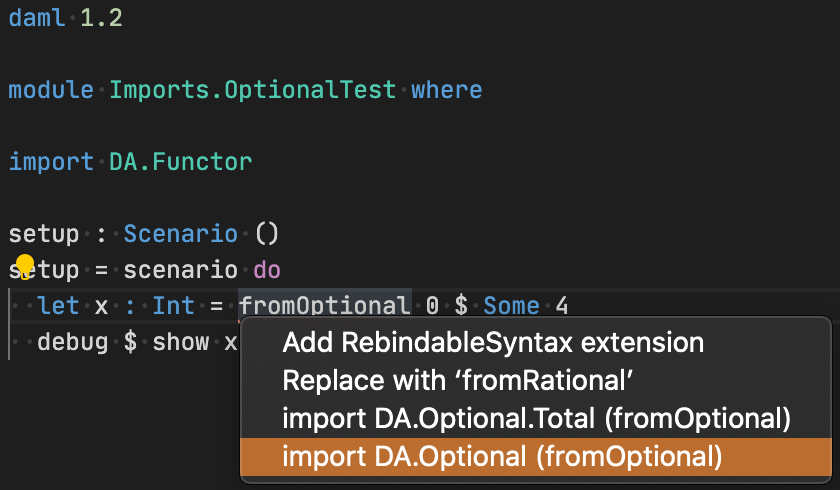This screenshot has width=840, height=490.
Task: Click the 'Some' constructor
Action: click(511, 306)
